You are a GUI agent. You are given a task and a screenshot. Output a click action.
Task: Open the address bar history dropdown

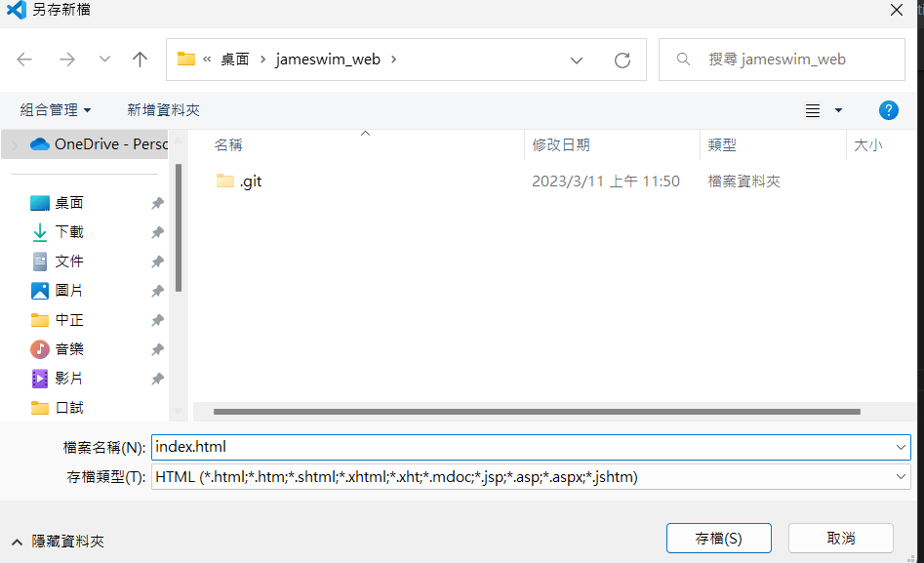tap(576, 60)
